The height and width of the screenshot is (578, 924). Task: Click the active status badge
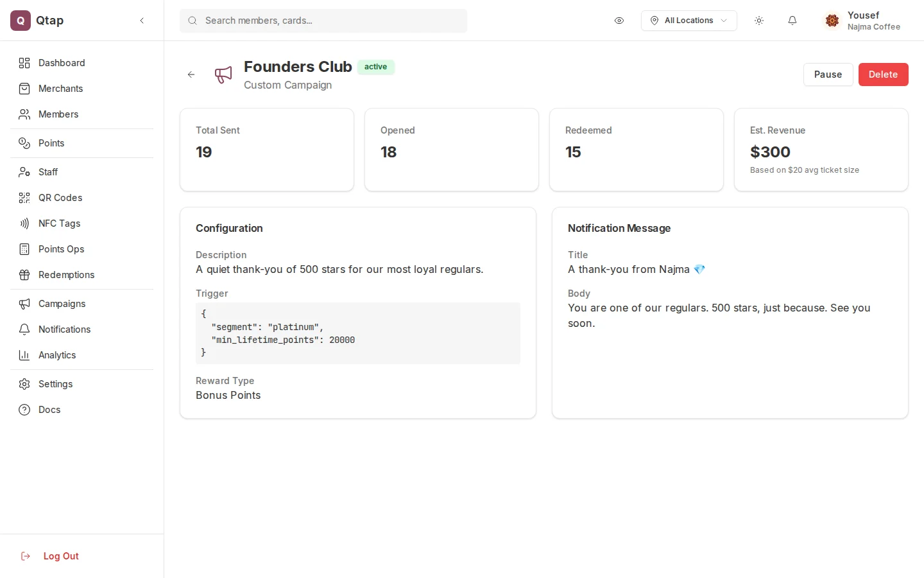376,67
